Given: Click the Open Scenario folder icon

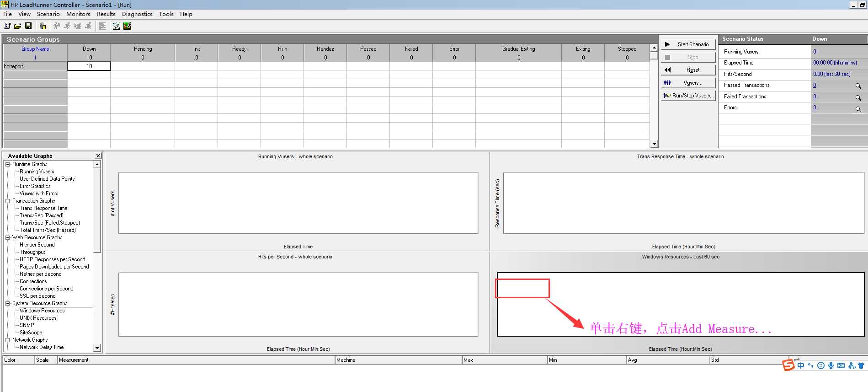Looking at the screenshot, I should coord(18,26).
